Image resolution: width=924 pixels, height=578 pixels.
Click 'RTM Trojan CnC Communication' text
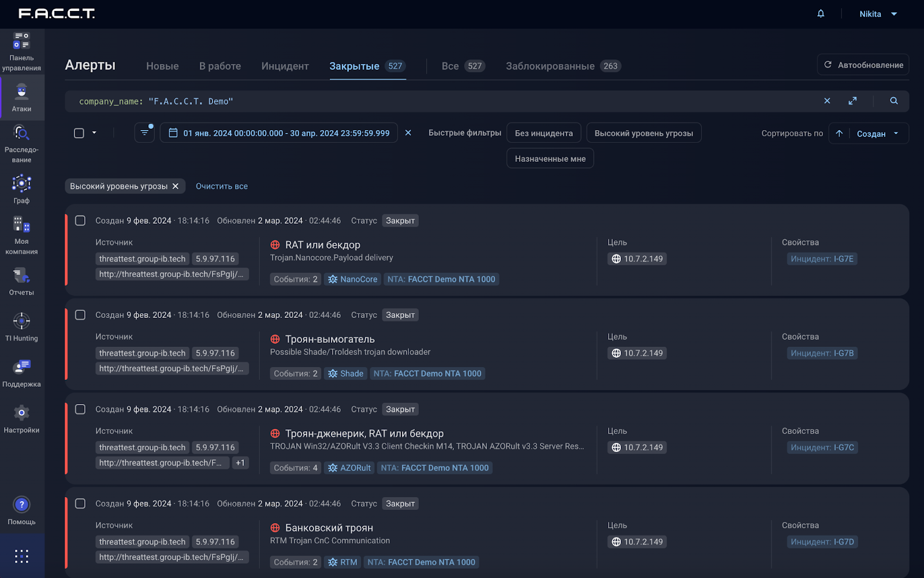tap(330, 540)
